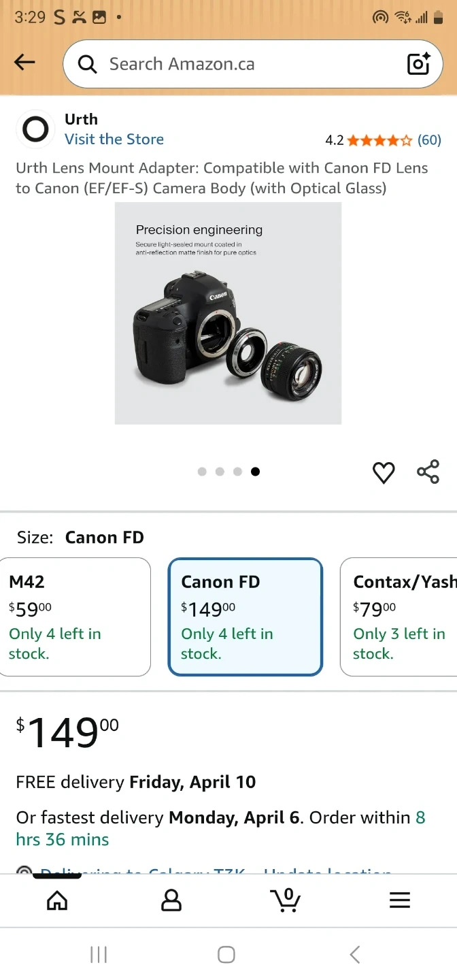The image size is (457, 980).
Task: Go to Amazon home tab
Action: pyautogui.click(x=57, y=900)
